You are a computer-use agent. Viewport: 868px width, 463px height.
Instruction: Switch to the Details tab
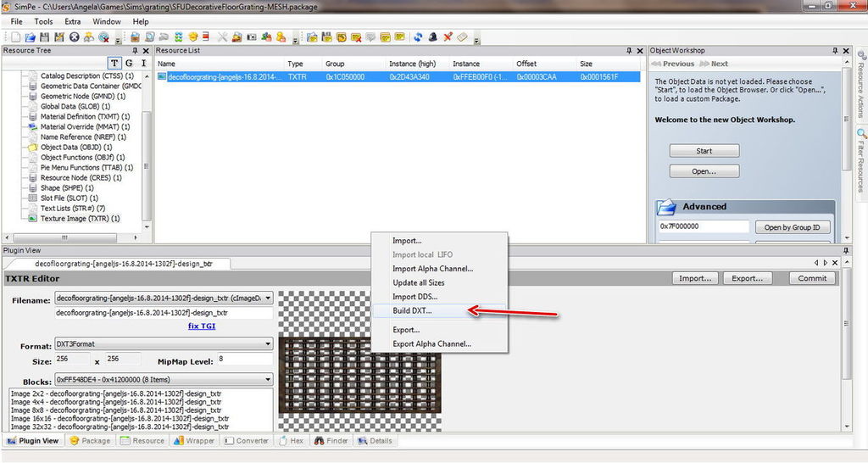tap(375, 441)
